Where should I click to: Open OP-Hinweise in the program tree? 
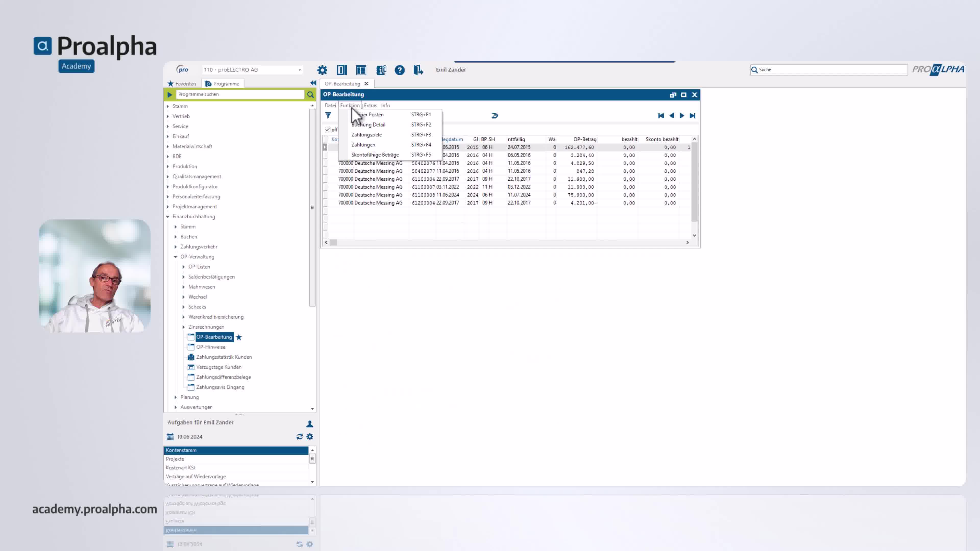click(211, 347)
